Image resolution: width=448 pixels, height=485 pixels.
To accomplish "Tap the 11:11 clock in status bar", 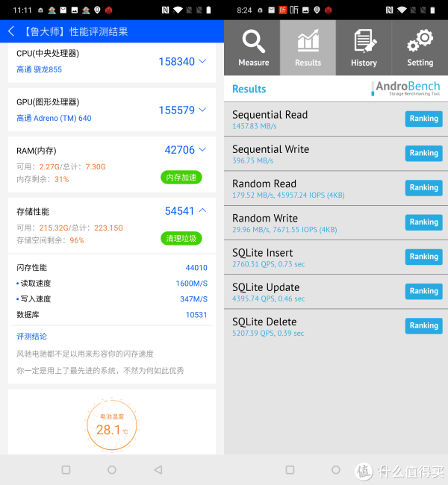I will point(22,10).
